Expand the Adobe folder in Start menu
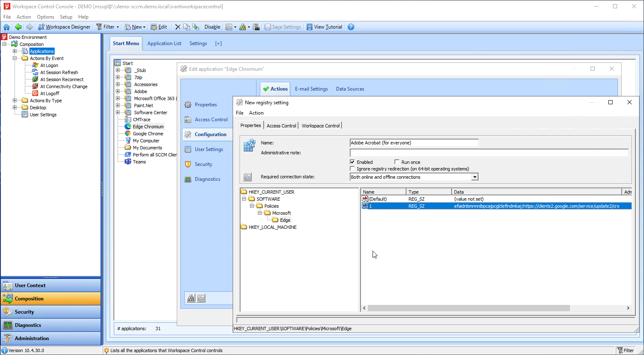Screen dimensions: 644x355 click(118, 91)
